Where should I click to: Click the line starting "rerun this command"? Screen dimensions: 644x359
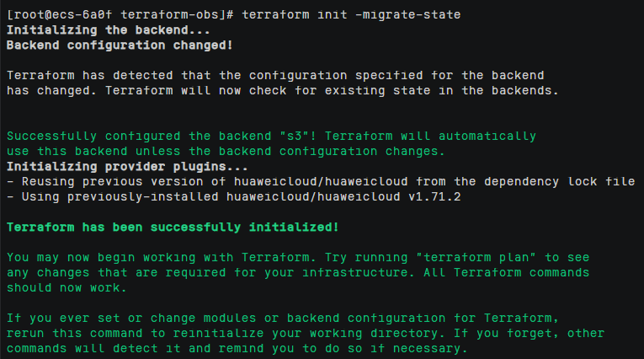pyautogui.click(x=305, y=333)
